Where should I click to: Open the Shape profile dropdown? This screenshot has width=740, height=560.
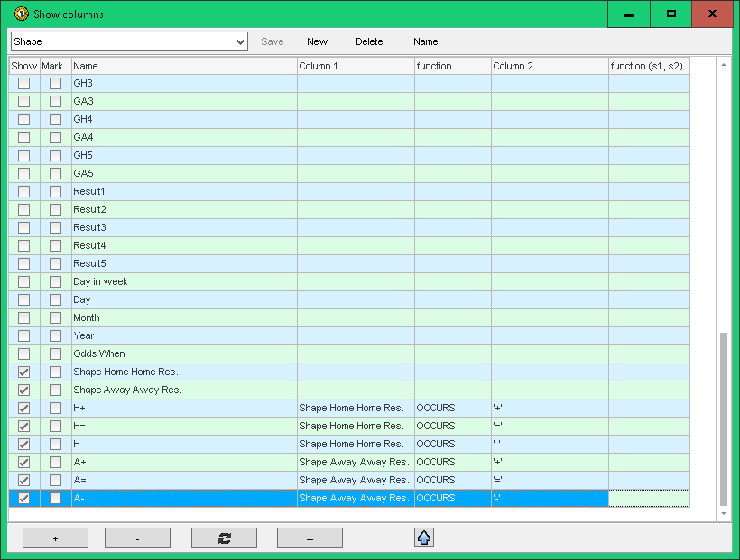pos(239,42)
